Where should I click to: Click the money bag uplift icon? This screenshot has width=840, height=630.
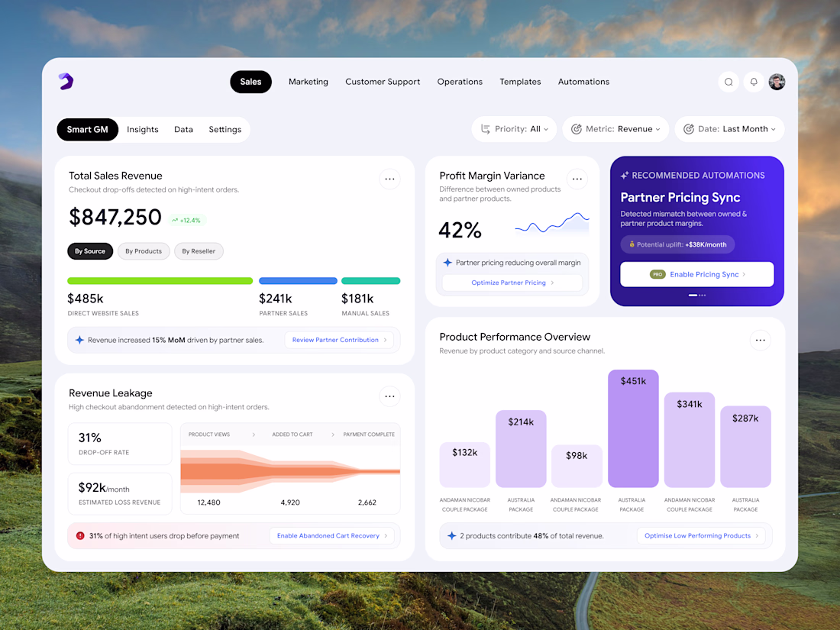[x=632, y=244]
